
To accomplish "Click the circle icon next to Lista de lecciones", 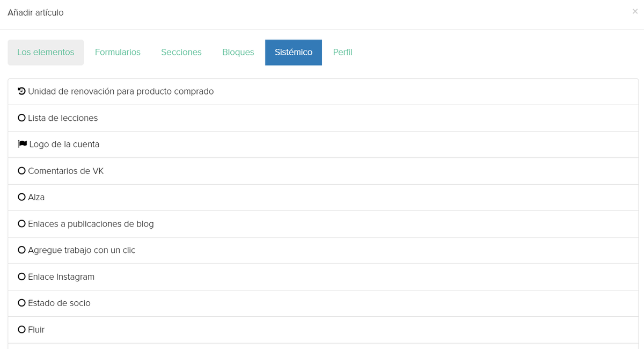I will click(x=21, y=118).
